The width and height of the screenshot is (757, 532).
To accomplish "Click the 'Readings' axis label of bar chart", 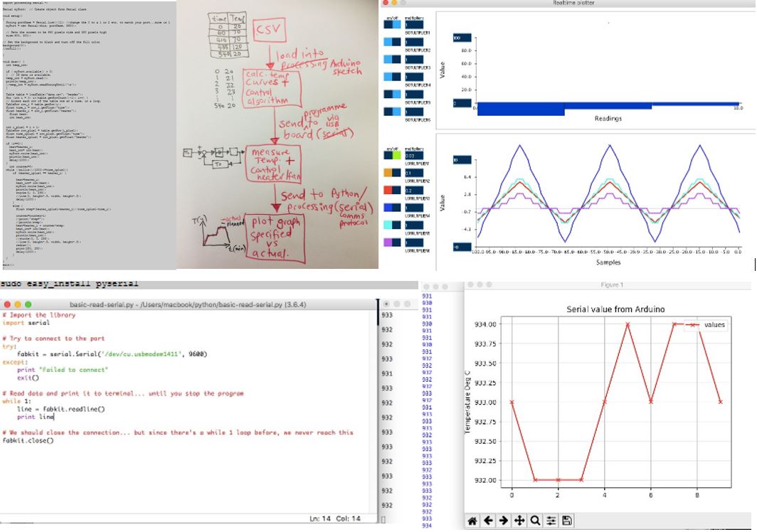I will click(x=608, y=118).
